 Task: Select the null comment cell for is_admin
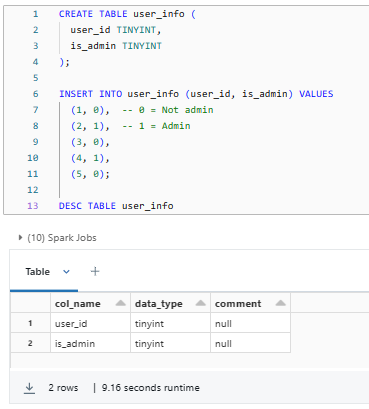(250, 343)
